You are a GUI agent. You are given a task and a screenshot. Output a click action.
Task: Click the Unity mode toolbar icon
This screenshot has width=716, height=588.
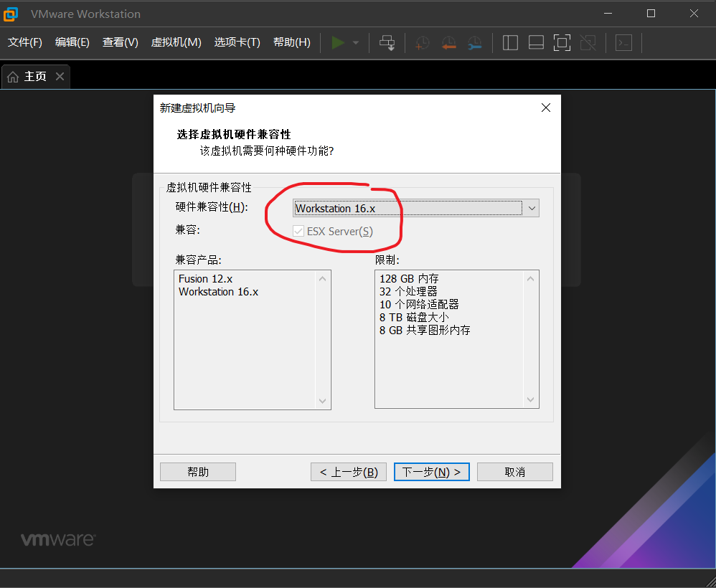pos(588,43)
